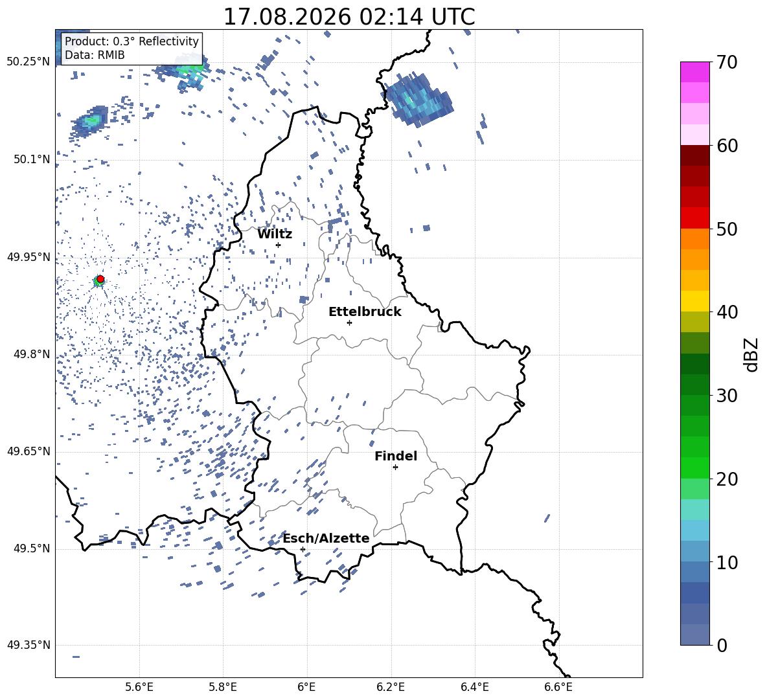Viewport: 767px width, 700px height.
Task: Click the red radar site marker
Action: [100, 279]
